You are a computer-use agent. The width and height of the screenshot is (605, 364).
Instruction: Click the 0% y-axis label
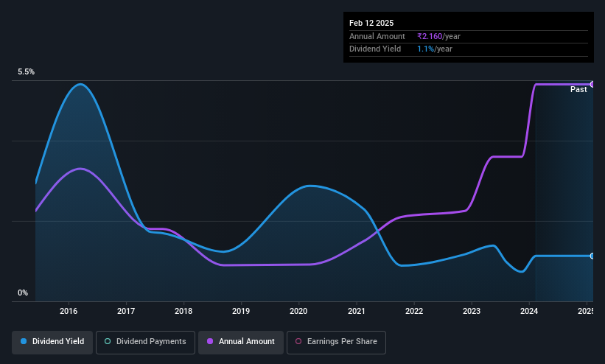click(23, 293)
